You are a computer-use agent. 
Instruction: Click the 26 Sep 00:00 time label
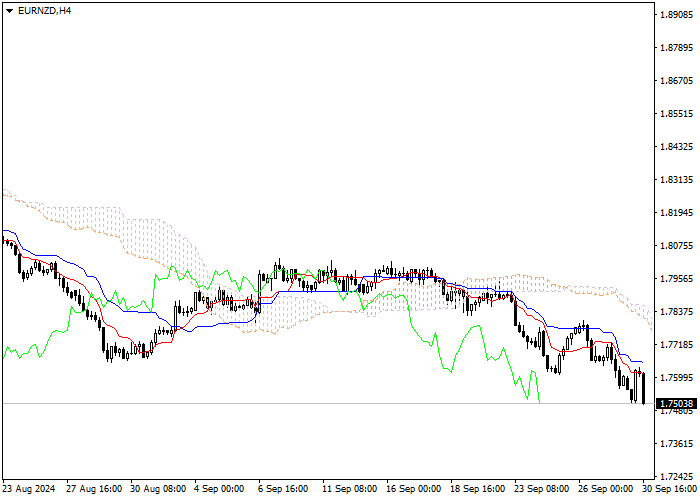click(606, 489)
